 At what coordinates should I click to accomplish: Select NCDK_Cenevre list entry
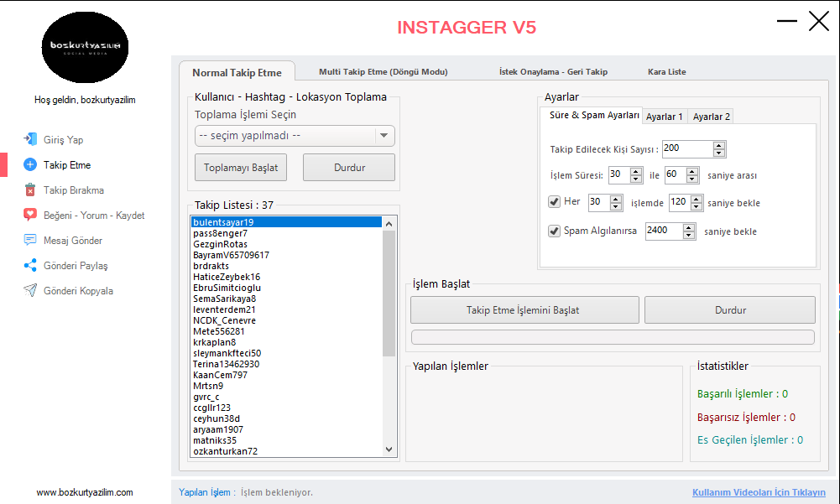tap(287, 320)
